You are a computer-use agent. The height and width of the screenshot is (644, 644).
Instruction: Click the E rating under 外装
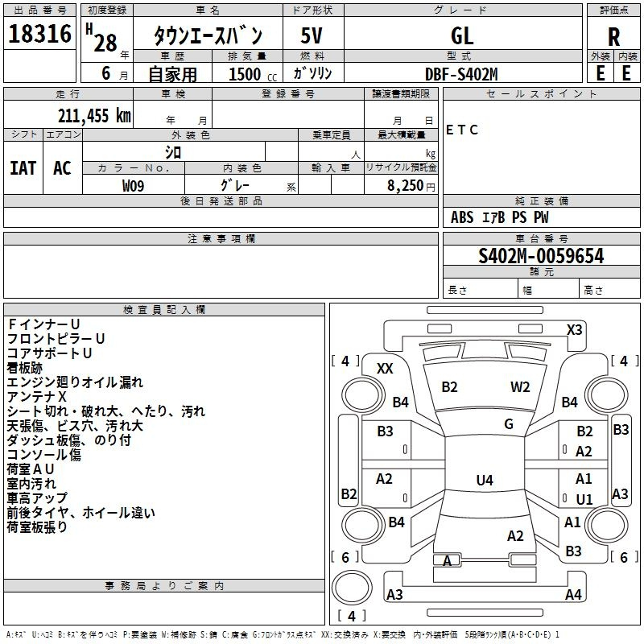601,73
